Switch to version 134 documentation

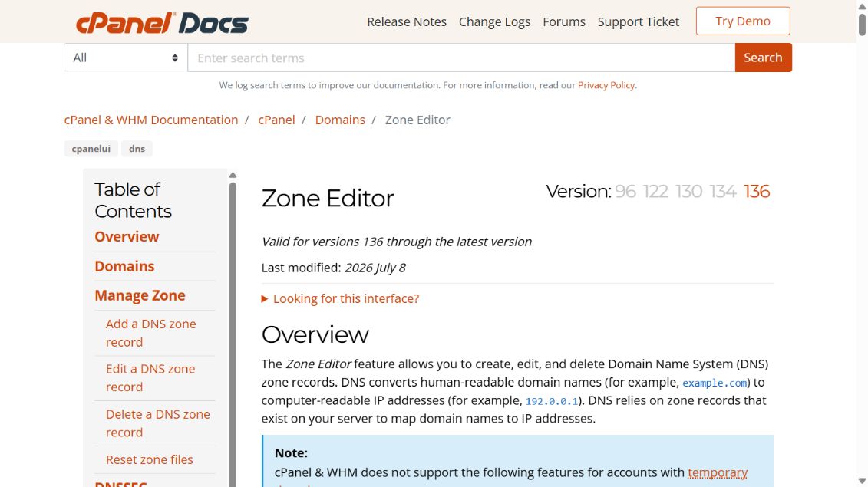click(723, 192)
